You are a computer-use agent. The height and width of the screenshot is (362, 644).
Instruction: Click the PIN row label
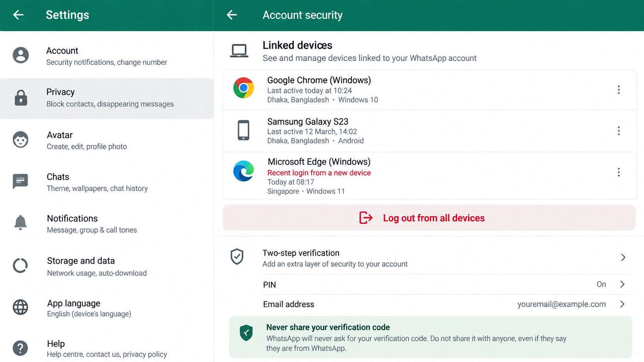coord(269,285)
